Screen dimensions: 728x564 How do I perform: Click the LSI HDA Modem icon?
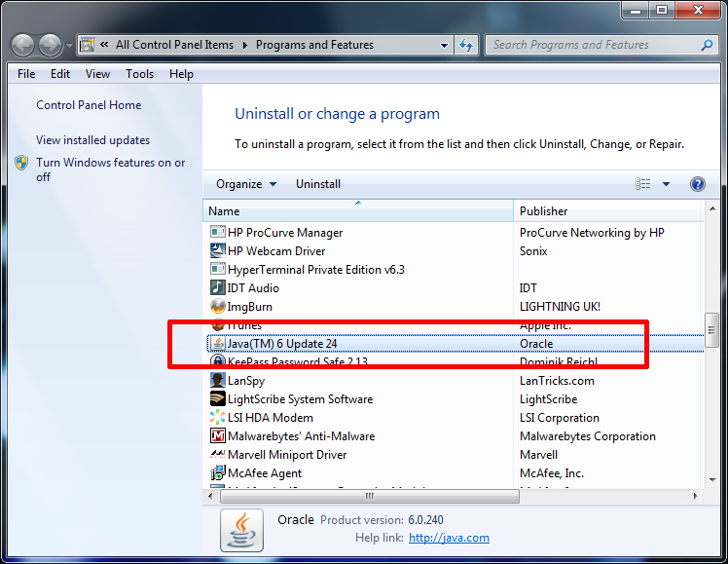point(217,417)
